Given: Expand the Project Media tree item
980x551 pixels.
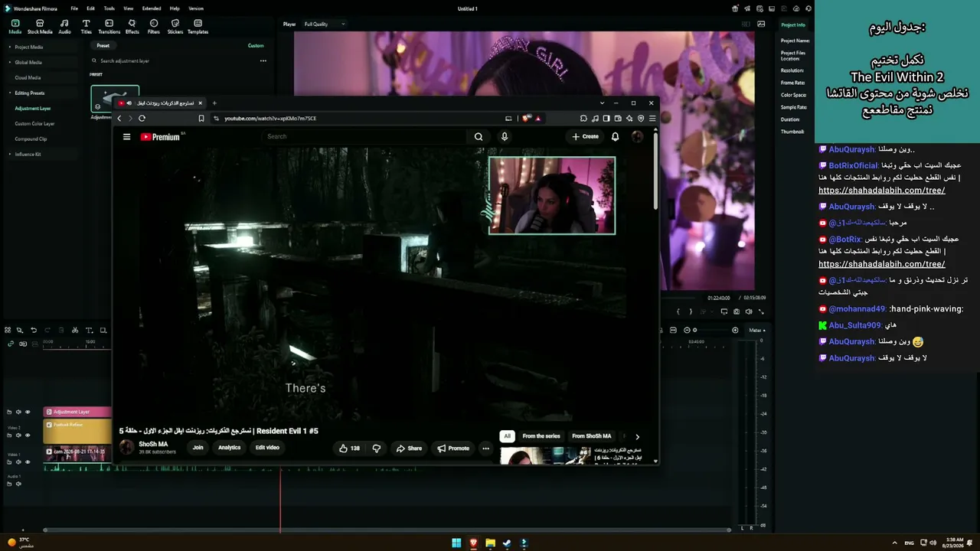Looking at the screenshot, I should coord(10,47).
